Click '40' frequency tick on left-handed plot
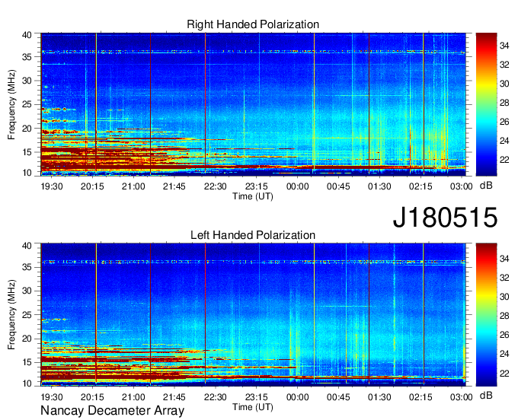Screen dimensions: 518x420 pos(27,246)
